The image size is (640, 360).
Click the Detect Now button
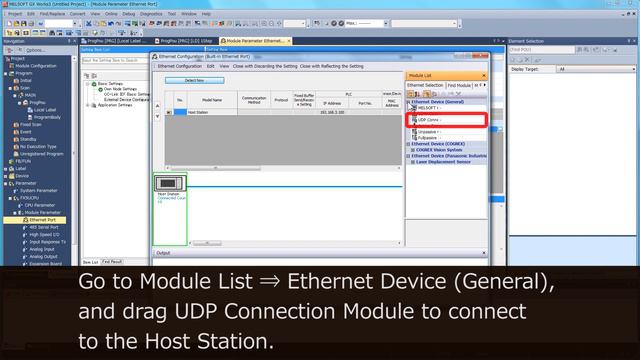click(x=195, y=80)
